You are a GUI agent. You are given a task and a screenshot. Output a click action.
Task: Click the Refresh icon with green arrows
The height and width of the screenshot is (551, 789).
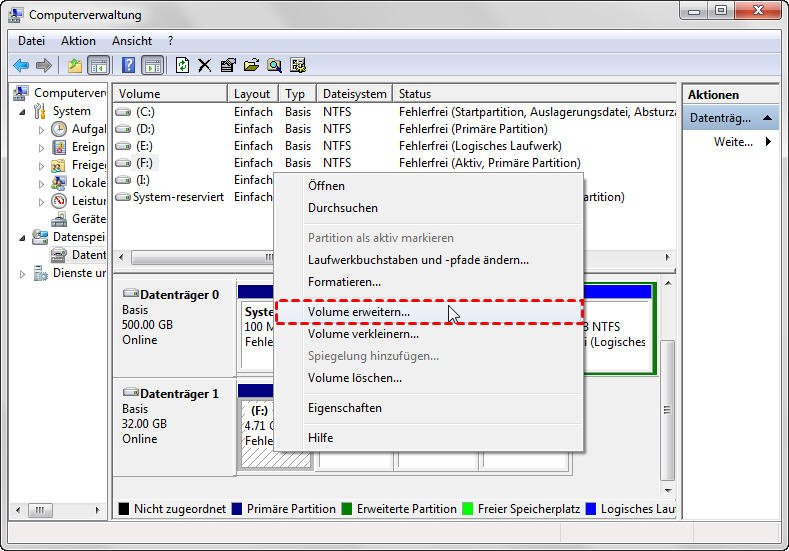point(182,65)
